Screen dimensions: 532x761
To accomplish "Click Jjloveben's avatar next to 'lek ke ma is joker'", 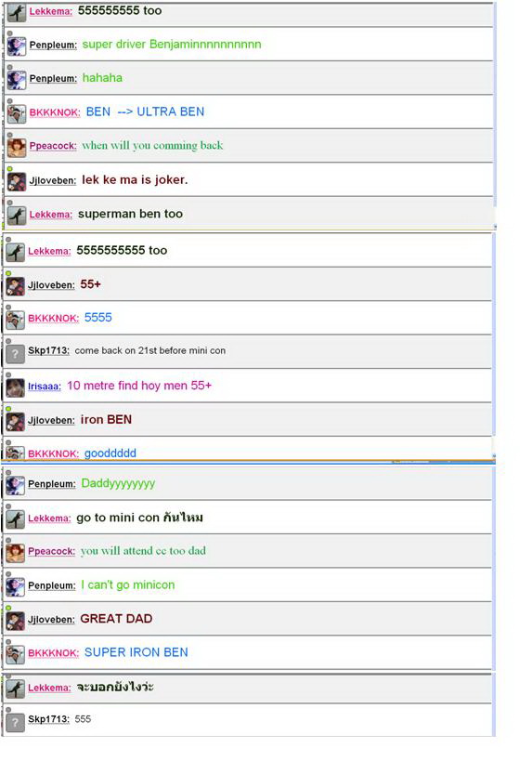I will [x=17, y=182].
